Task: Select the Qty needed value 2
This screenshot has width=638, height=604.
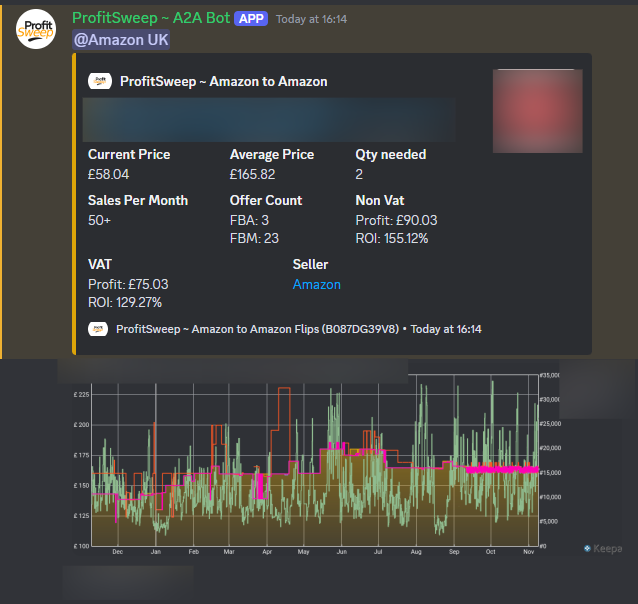Action: 359,175
